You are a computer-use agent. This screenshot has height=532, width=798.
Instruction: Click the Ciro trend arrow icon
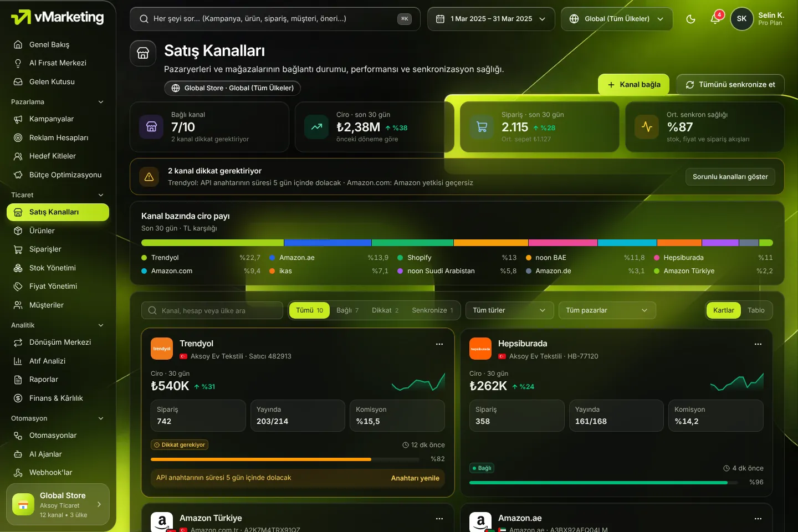[316, 127]
